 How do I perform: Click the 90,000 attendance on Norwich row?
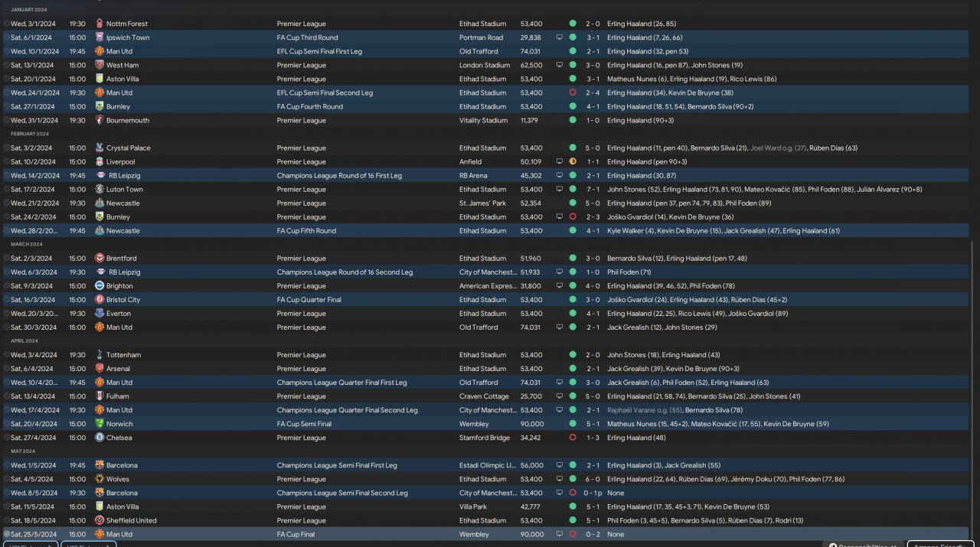tap(531, 424)
